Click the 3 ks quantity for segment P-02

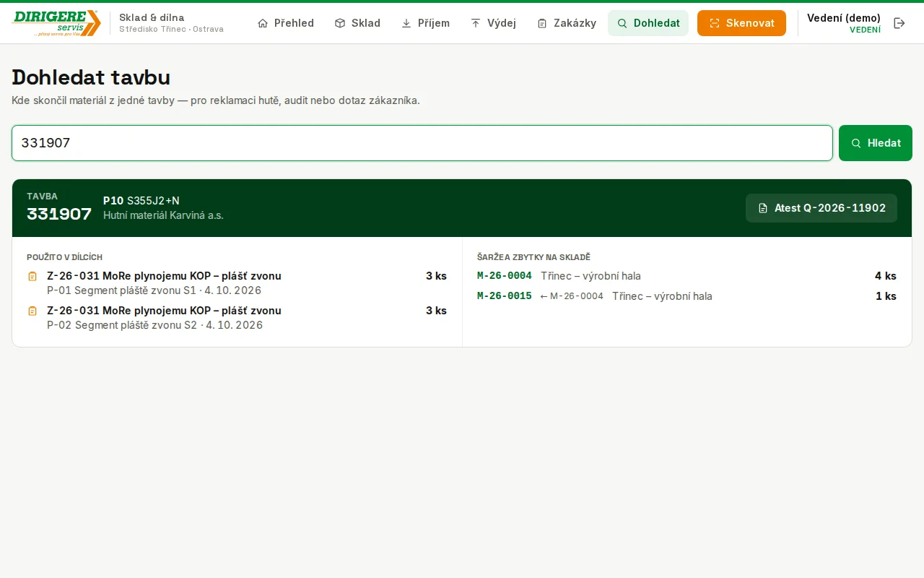[x=436, y=311]
